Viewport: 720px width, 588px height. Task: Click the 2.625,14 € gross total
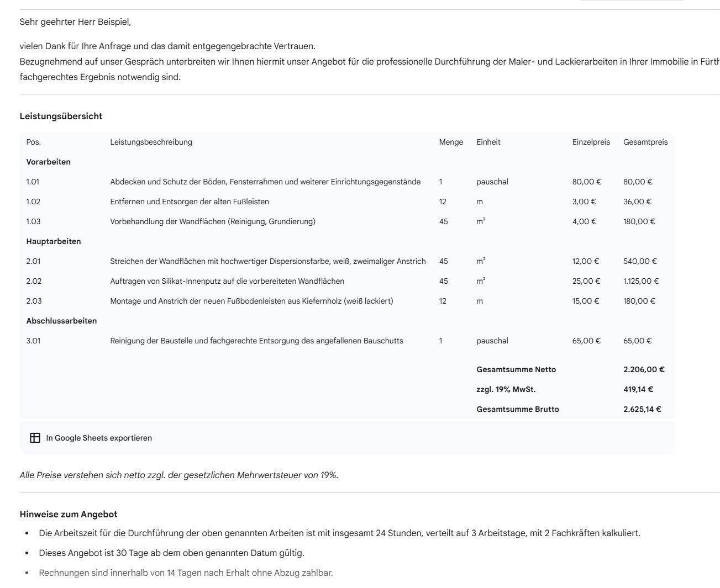click(642, 409)
